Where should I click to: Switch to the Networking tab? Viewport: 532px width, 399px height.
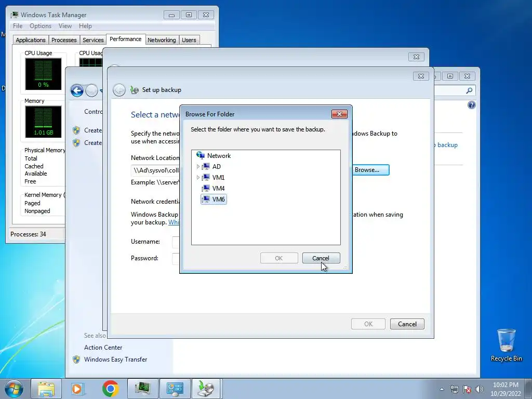tap(162, 40)
